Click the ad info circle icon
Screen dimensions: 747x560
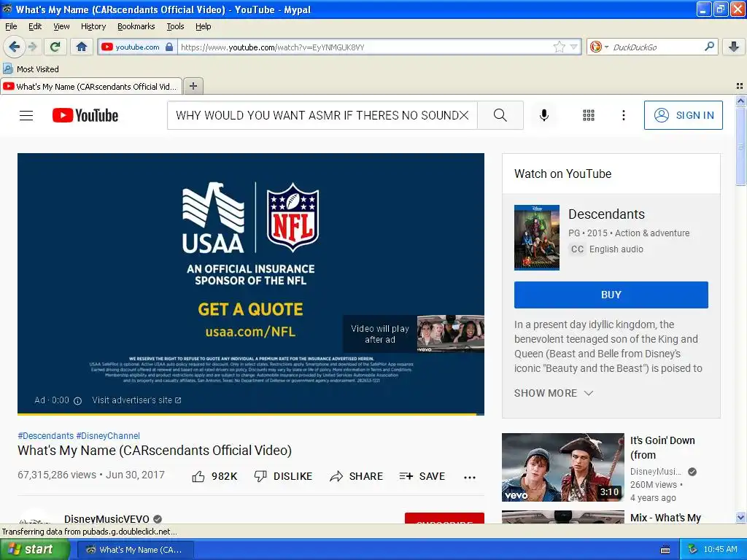point(77,401)
